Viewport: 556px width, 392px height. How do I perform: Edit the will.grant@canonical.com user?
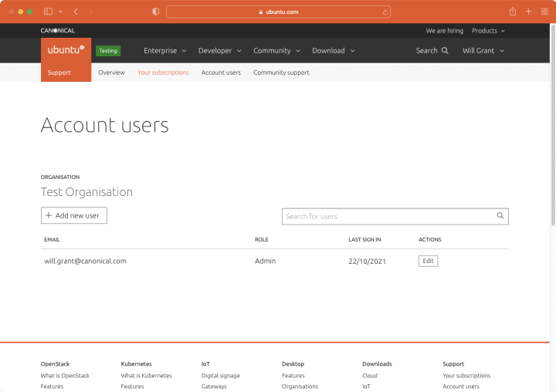click(428, 261)
